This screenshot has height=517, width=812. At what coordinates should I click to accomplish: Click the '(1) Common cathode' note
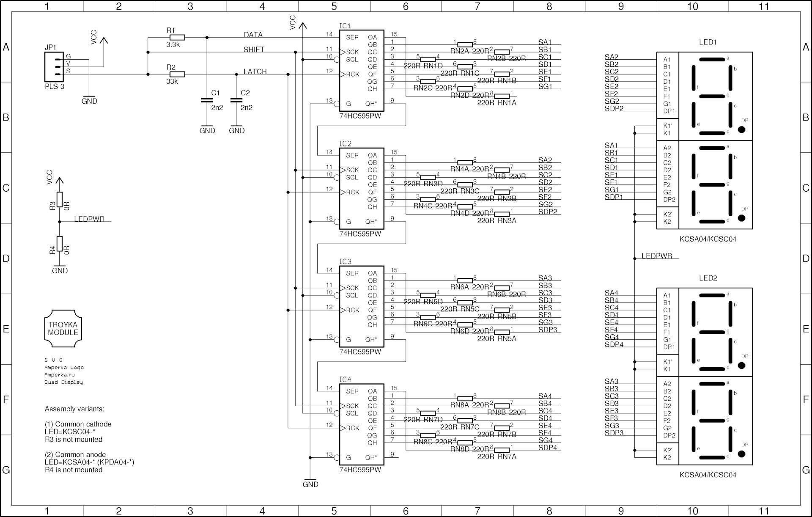(78, 424)
